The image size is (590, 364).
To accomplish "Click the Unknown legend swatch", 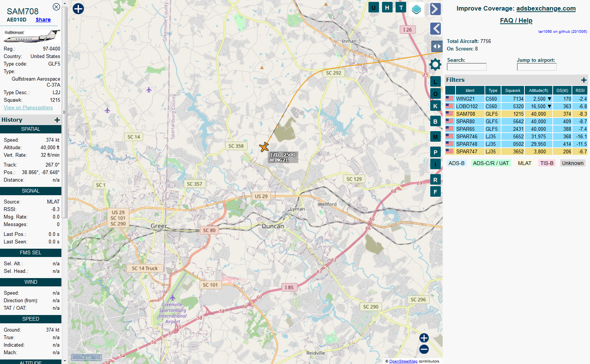I will [573, 163].
